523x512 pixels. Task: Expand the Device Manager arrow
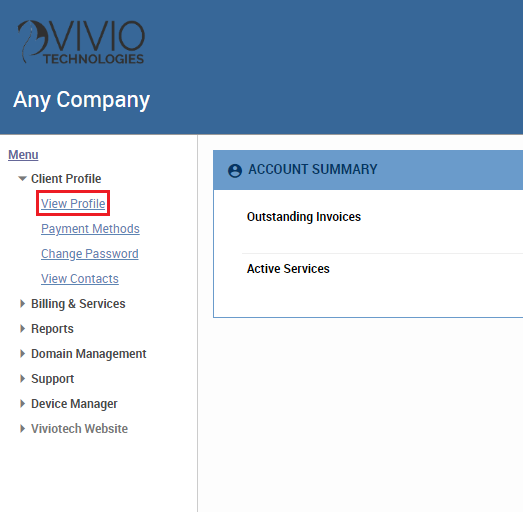pos(22,404)
